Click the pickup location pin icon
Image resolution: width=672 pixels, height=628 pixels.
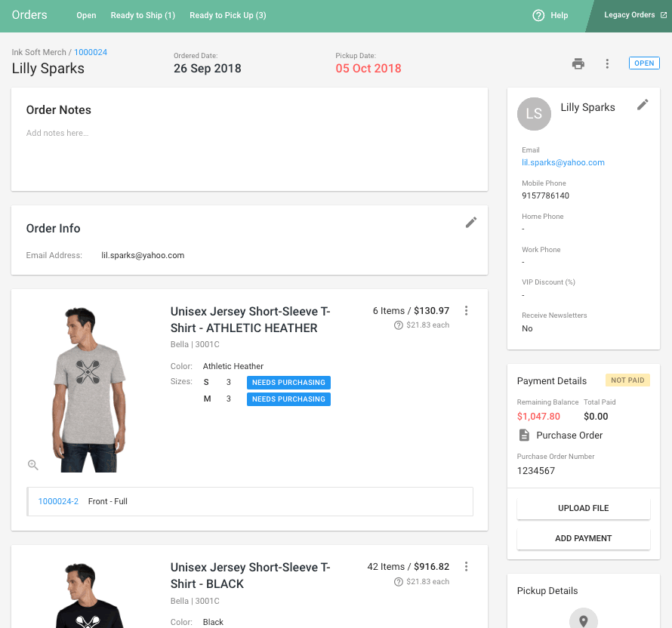pos(583,620)
